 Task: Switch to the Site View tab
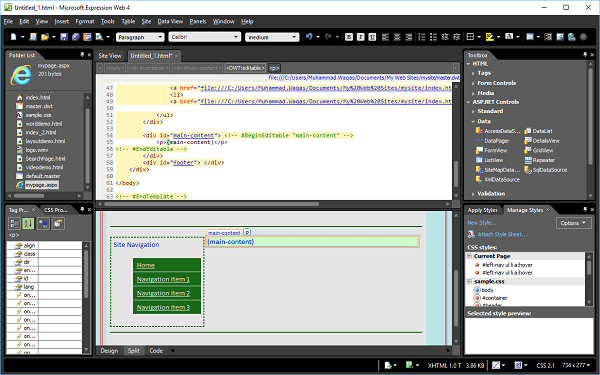[x=110, y=55]
